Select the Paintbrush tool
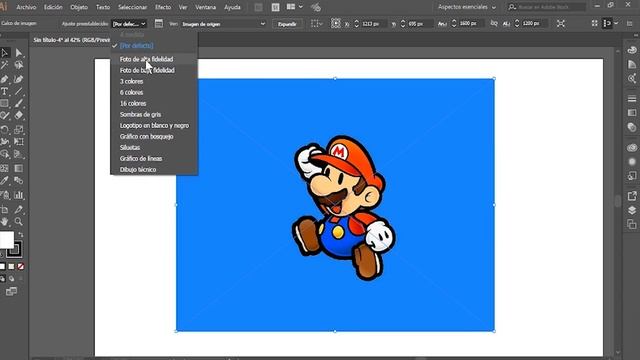 (x=19, y=103)
